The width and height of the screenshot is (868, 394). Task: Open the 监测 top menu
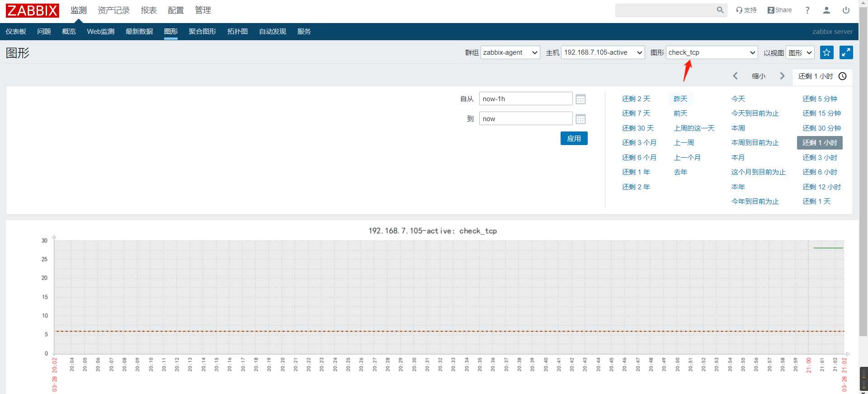coord(79,10)
